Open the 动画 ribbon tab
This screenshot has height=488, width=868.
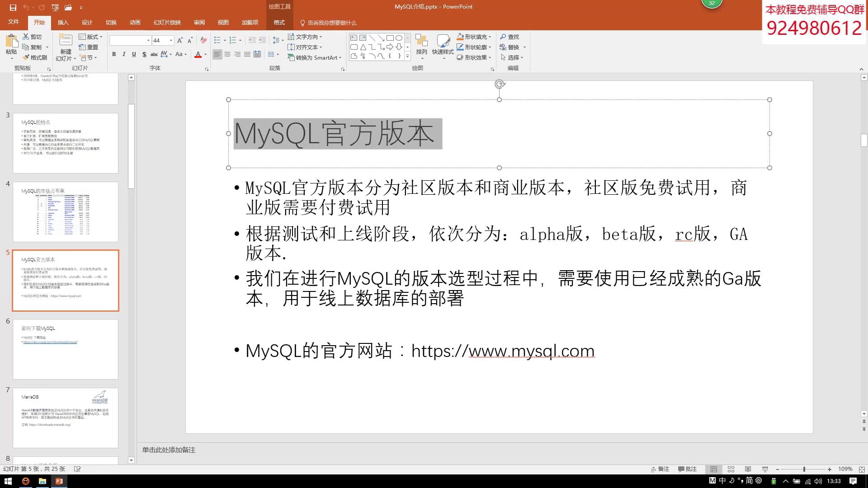[x=135, y=23]
